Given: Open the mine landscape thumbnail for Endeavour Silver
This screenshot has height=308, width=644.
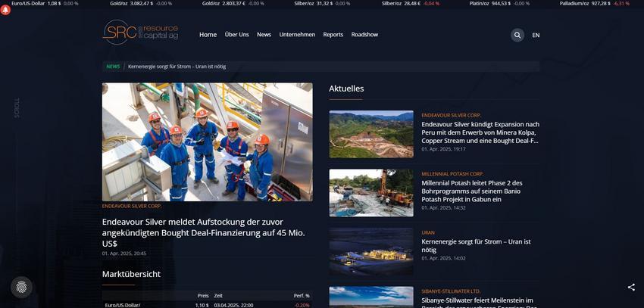Looking at the screenshot, I should (371, 134).
